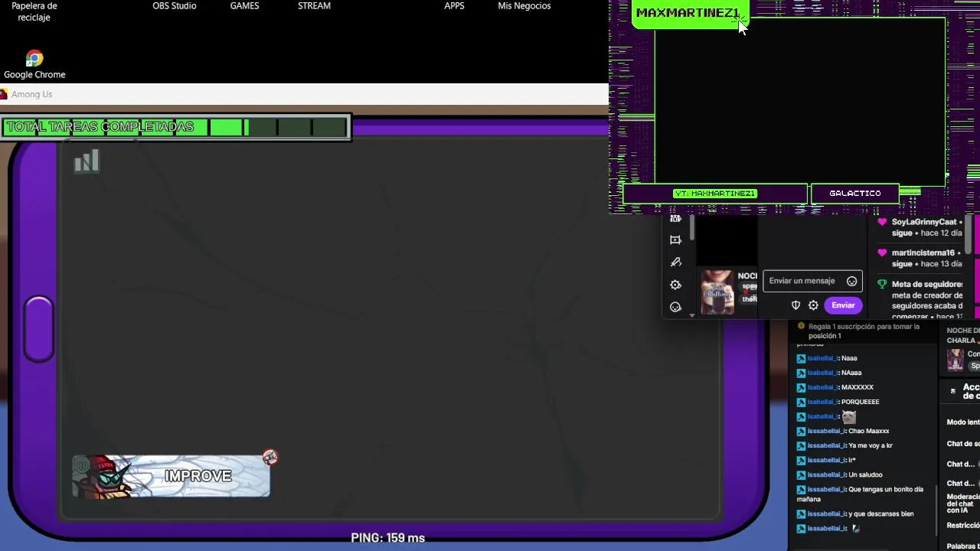Open the Mis Negocios desktop folder
Image resolution: width=980 pixels, height=551 pixels.
click(524, 6)
